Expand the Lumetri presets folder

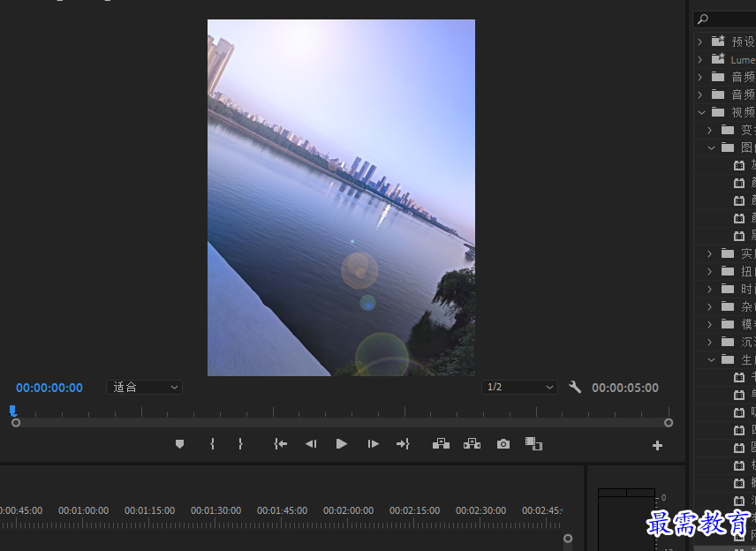[x=700, y=60]
